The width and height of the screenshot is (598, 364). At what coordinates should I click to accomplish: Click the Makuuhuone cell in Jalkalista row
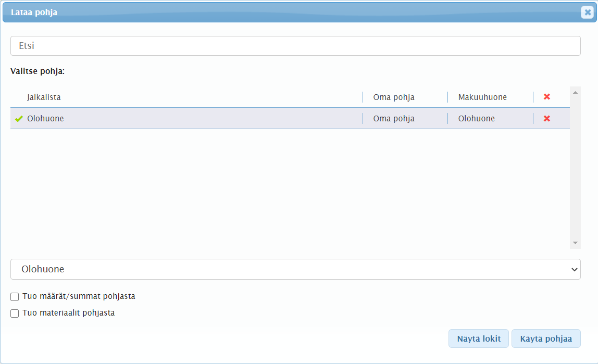click(482, 97)
